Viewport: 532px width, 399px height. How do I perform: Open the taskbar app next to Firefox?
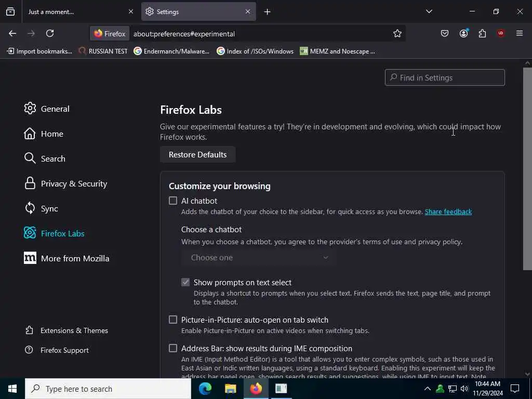[281, 389]
